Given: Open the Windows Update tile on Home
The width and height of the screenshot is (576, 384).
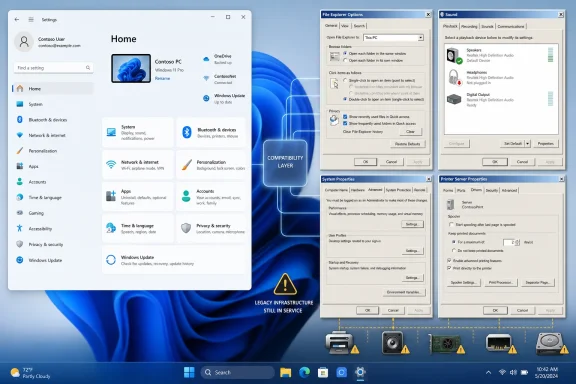Looking at the screenshot, I should (x=174, y=260).
